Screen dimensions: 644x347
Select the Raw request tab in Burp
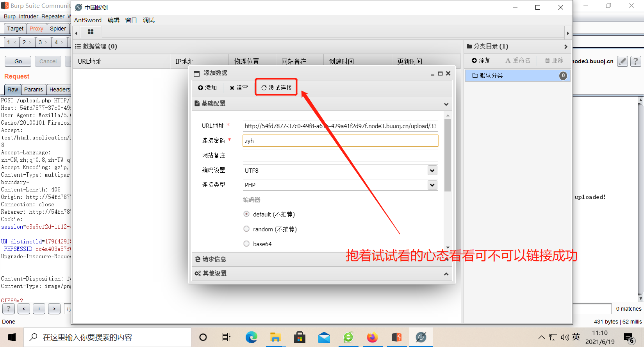tap(12, 89)
